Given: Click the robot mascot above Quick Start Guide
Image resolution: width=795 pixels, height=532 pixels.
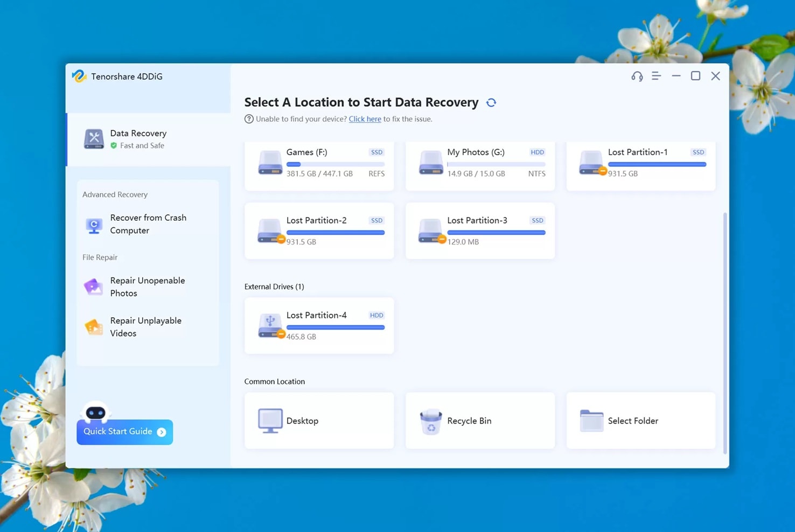Looking at the screenshot, I should 96,412.
